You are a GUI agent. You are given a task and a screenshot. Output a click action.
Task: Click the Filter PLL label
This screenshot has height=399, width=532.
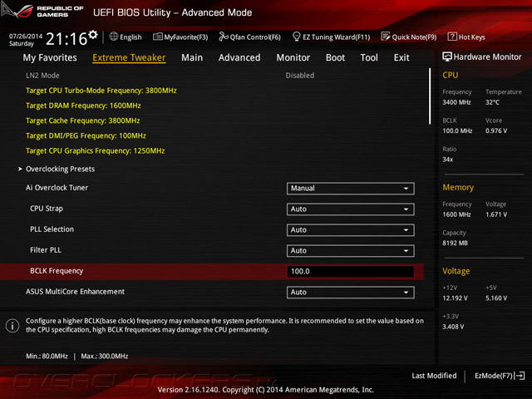tap(46, 249)
